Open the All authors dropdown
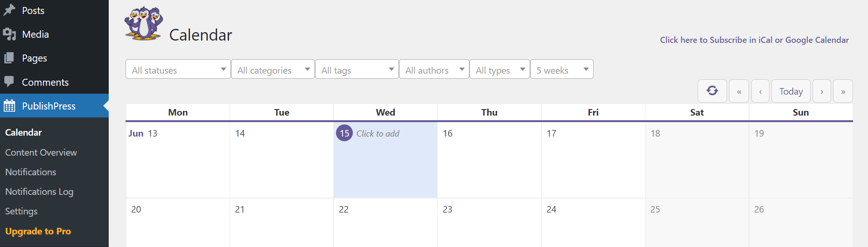The image size is (868, 247). [434, 69]
